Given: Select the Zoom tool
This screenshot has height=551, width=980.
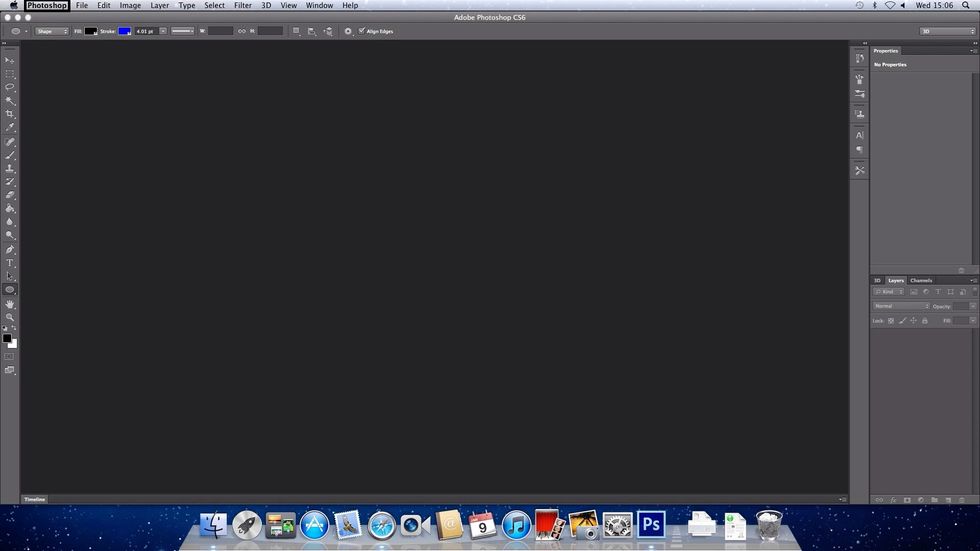Looking at the screenshot, I should [x=9, y=317].
